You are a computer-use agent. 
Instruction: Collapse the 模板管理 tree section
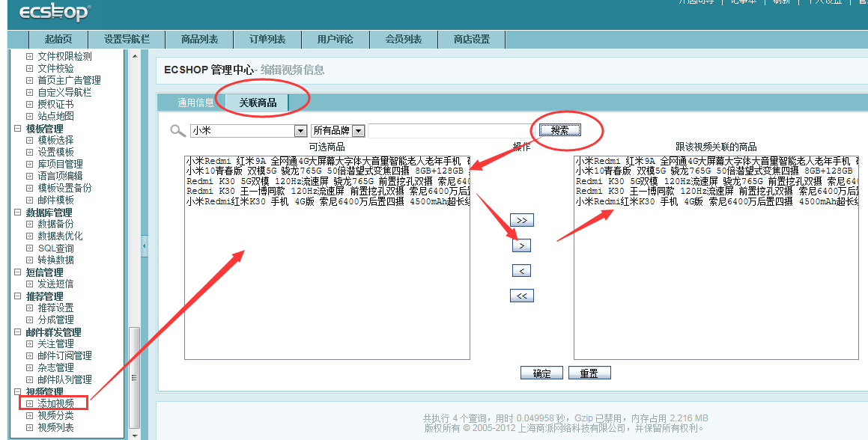click(x=18, y=129)
